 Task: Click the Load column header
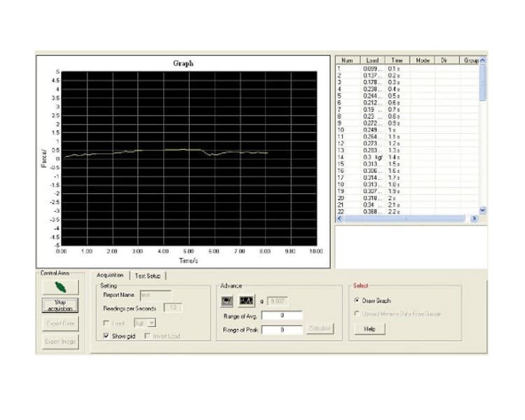pos(372,61)
